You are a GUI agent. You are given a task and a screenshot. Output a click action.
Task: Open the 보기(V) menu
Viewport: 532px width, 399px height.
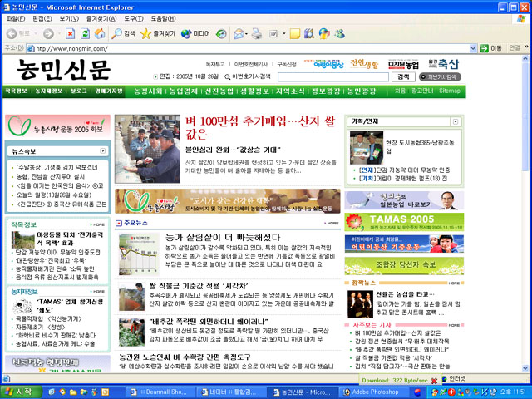point(69,18)
